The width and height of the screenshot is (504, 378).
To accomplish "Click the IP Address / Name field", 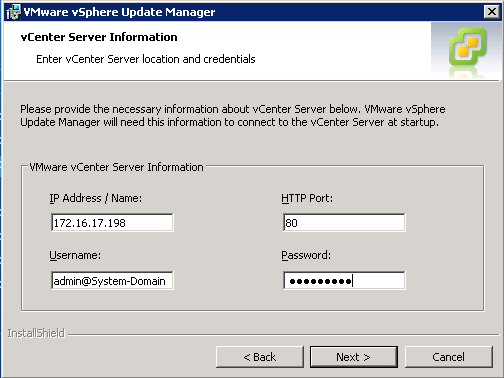I will coord(112,223).
